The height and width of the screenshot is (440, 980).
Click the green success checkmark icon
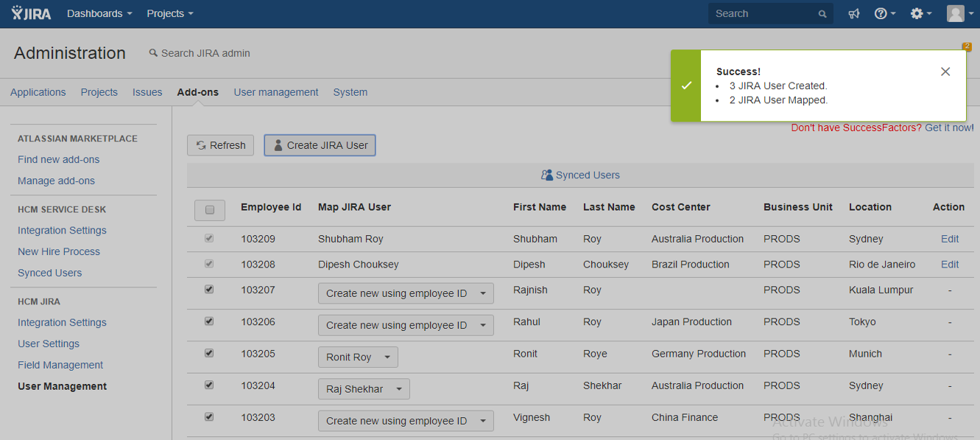(x=686, y=85)
